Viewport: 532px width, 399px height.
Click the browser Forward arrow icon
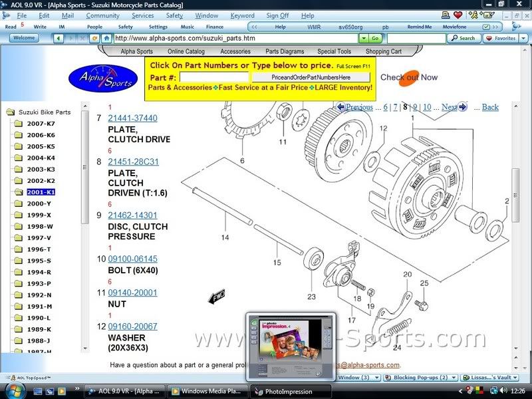click(x=71, y=39)
